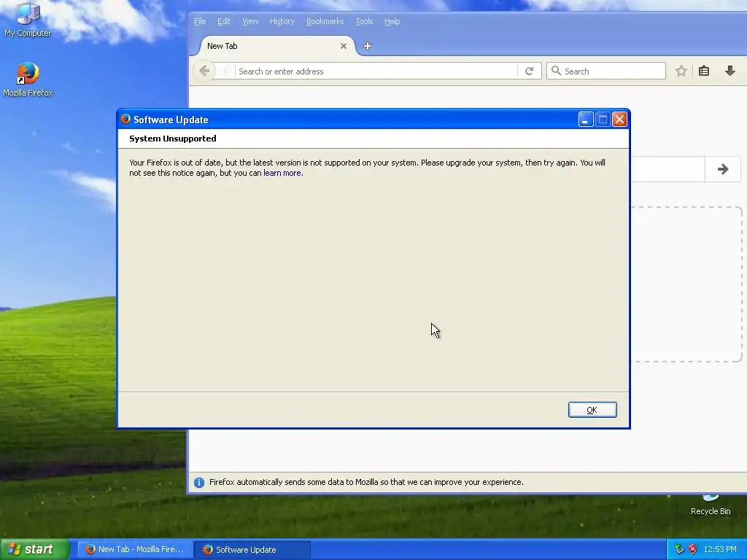Open My Computer desktop icon
The width and height of the screenshot is (747, 560).
pos(28,19)
